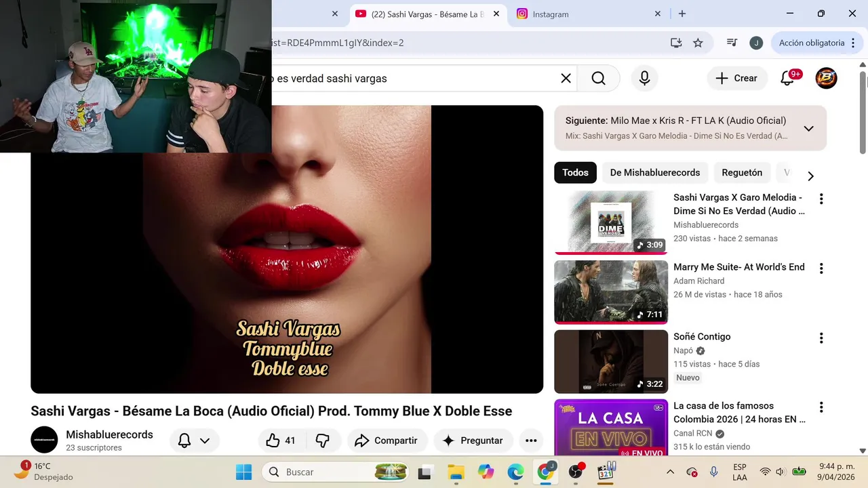Click the Acción obligatoria button
Image resolution: width=868 pixels, height=488 pixels.
tap(812, 43)
